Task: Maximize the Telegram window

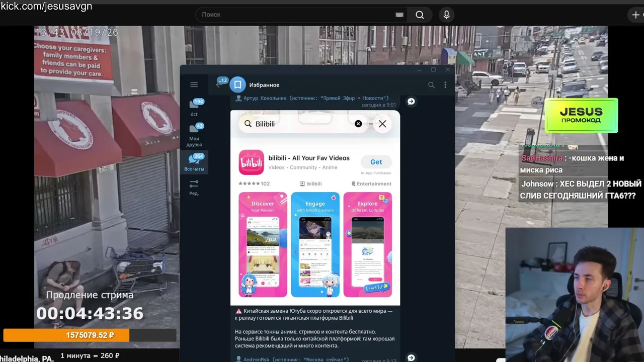Action: tap(433, 70)
